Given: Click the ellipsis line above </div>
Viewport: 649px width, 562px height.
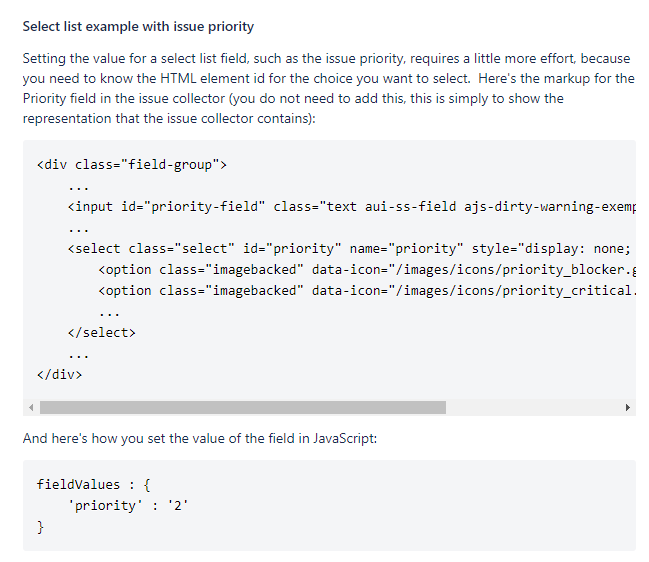Looking at the screenshot, I should [79, 354].
